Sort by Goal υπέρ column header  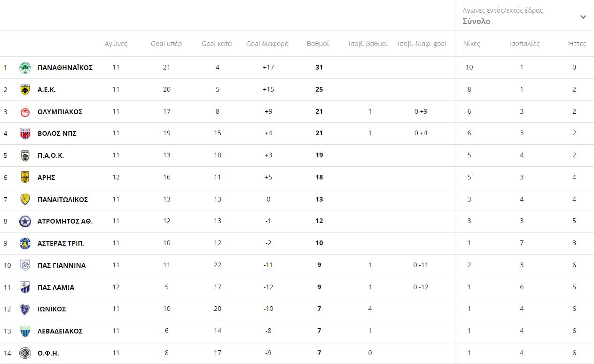tap(166, 44)
